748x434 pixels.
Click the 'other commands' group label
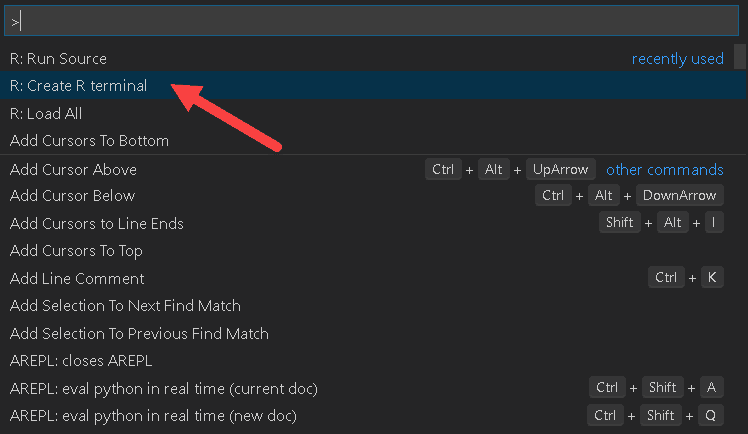[664, 170]
